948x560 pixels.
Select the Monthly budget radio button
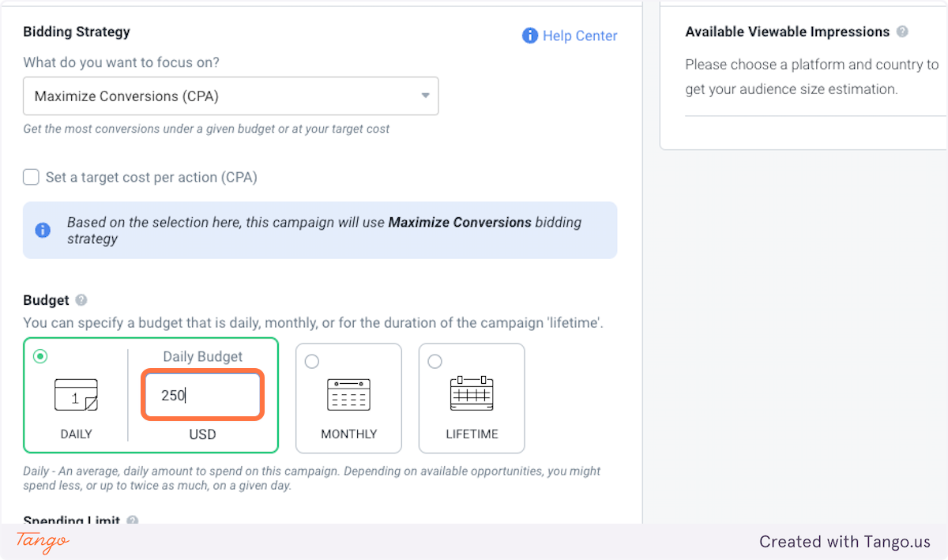(312, 361)
